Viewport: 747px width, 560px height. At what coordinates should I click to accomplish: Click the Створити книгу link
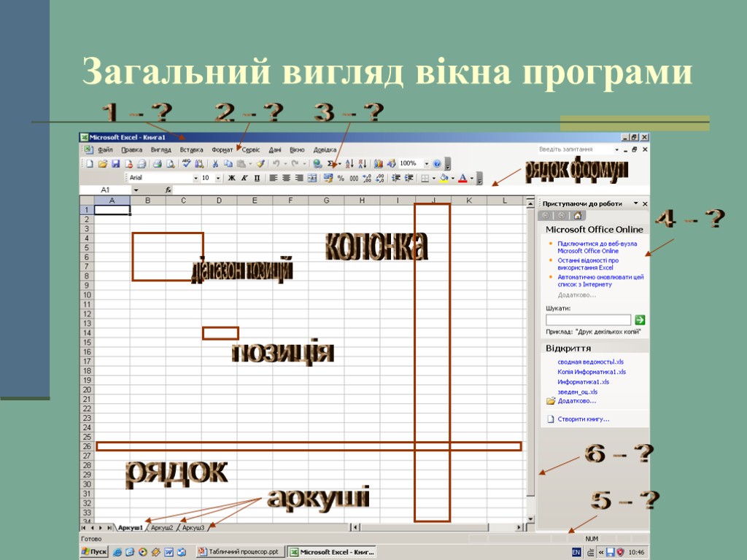(583, 419)
